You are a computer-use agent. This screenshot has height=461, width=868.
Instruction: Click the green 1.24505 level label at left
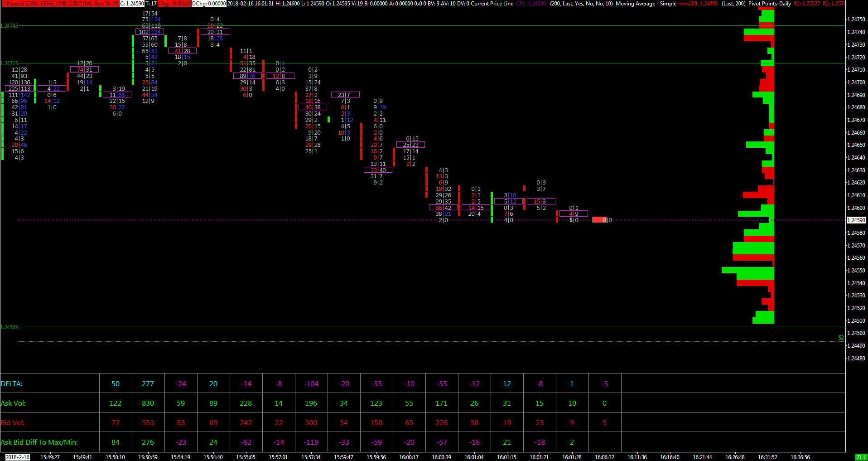[x=10, y=327]
